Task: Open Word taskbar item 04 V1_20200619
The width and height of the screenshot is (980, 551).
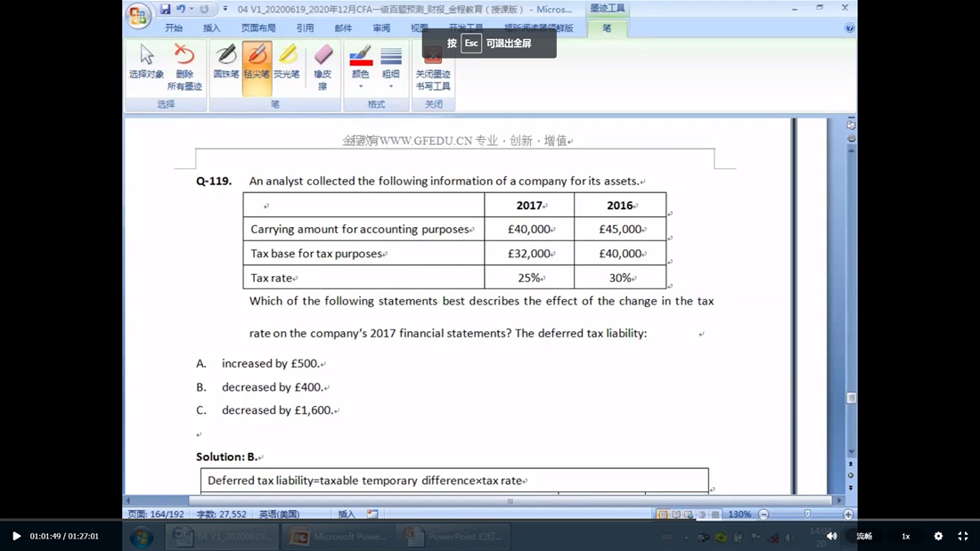Action: coord(222,537)
